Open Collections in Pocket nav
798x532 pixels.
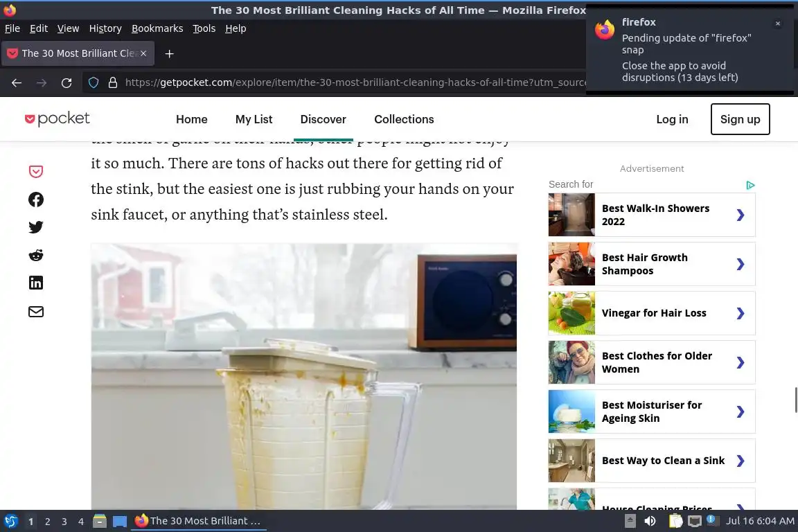(x=404, y=119)
